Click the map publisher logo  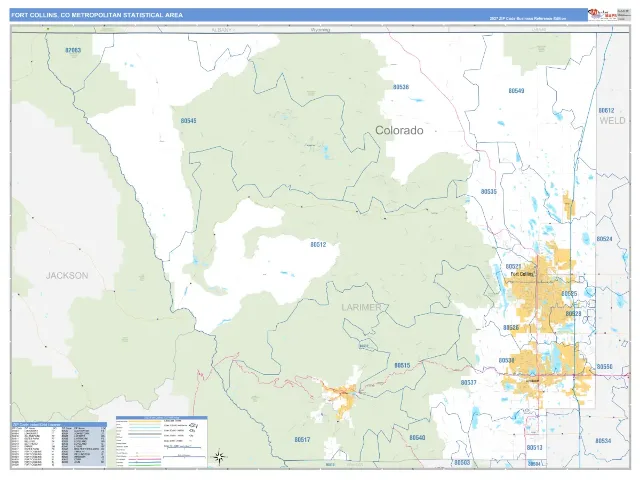(x=602, y=15)
